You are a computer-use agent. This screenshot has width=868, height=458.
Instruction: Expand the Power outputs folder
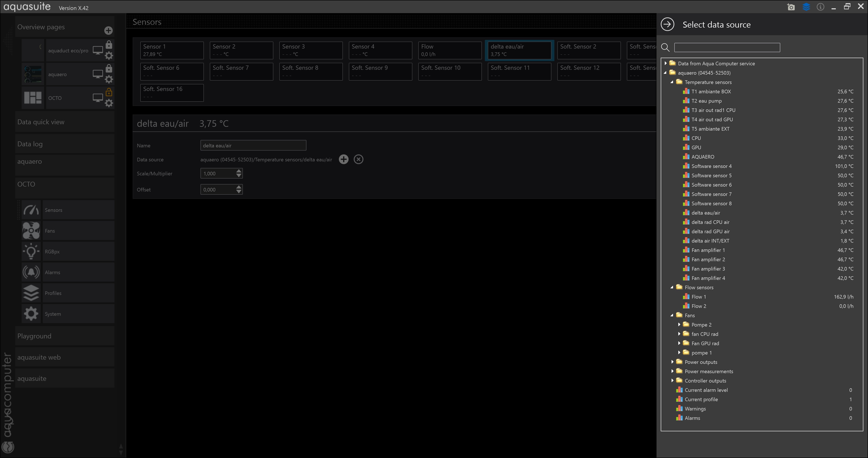(x=672, y=362)
